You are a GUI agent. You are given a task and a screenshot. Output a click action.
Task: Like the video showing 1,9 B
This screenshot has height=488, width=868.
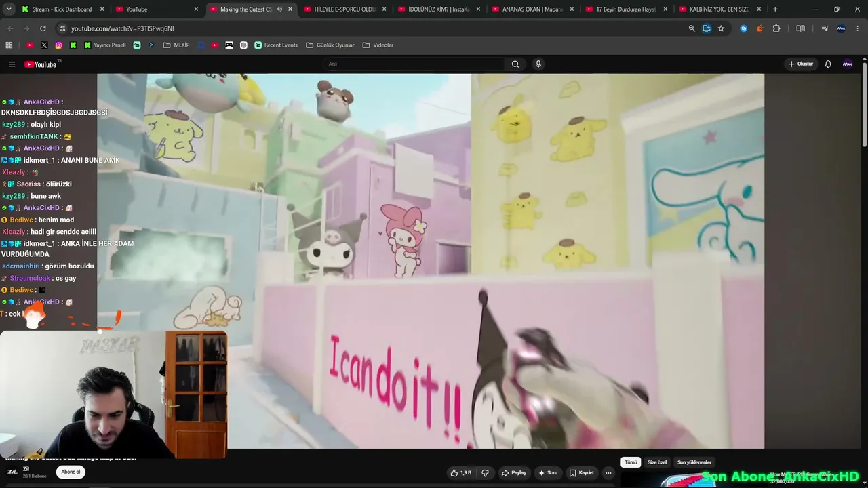pos(460,473)
